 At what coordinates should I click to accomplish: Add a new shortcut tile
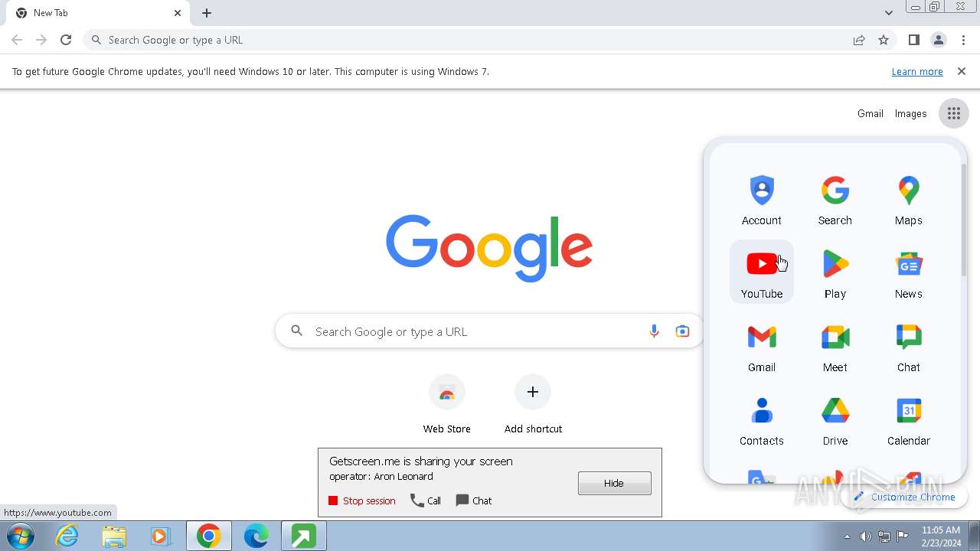point(533,405)
